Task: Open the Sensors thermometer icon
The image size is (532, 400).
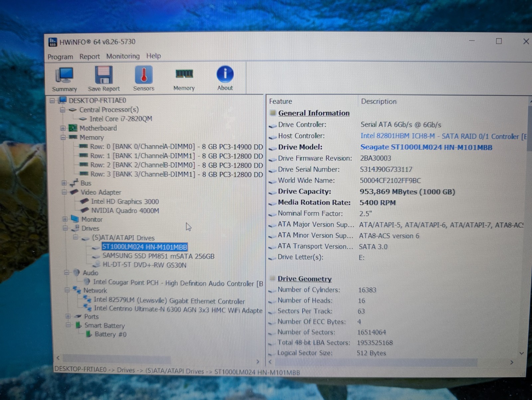Action: [x=144, y=74]
